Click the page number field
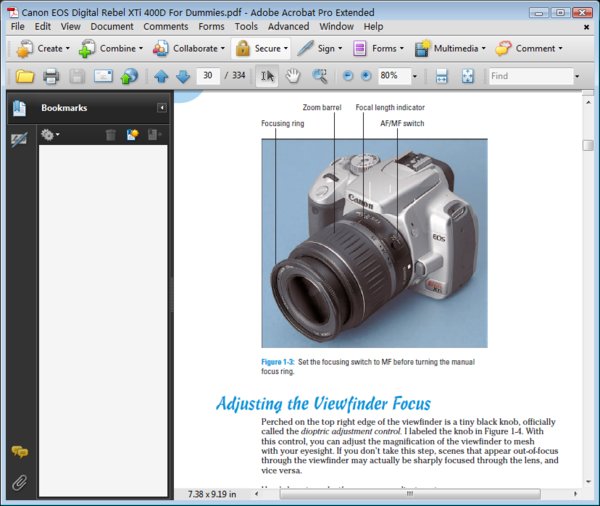The height and width of the screenshot is (506, 600). pyautogui.click(x=208, y=76)
